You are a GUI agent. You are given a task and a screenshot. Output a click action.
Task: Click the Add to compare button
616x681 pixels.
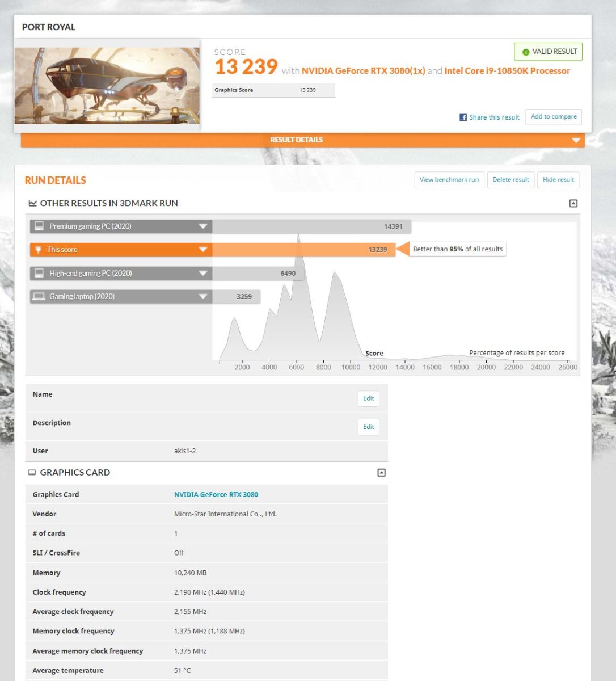(554, 117)
